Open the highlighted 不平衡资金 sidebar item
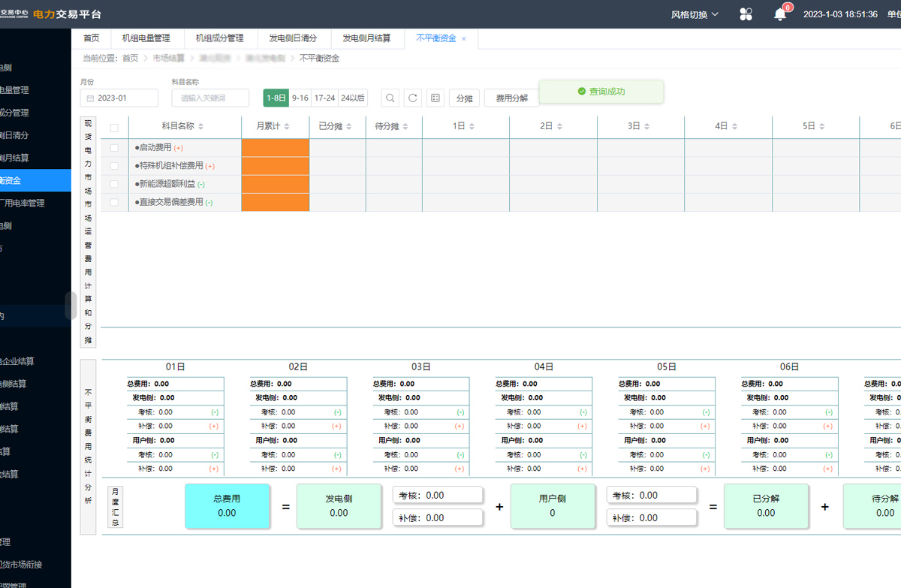Screen dimensions: 901x588 point(35,180)
